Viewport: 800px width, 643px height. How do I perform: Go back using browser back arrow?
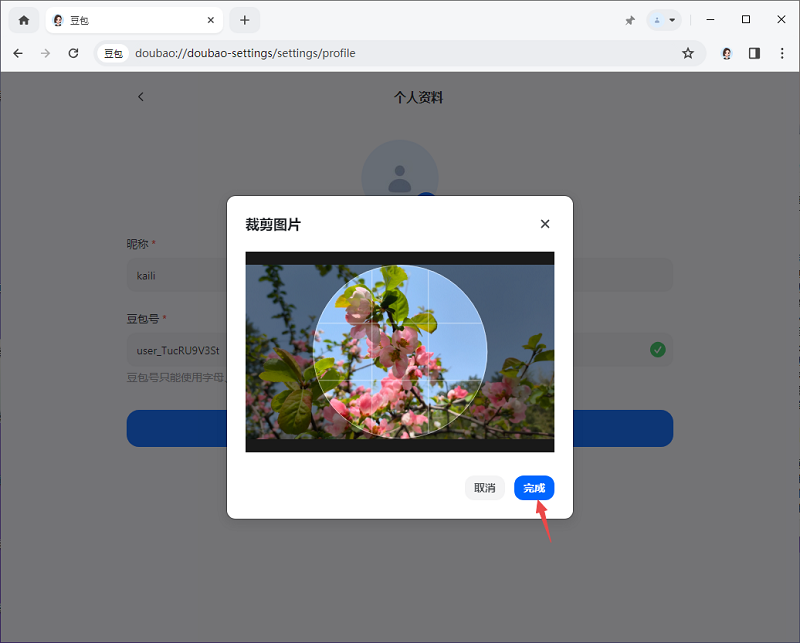[x=18, y=53]
